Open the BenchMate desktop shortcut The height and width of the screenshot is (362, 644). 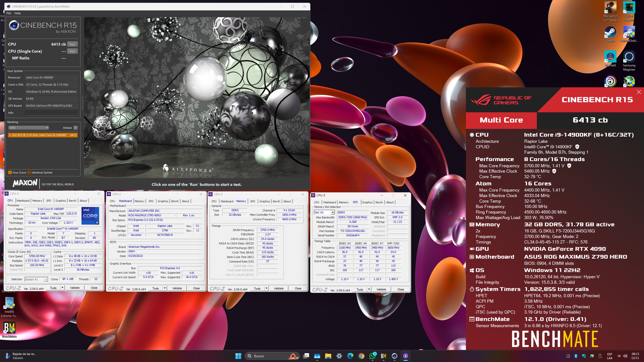(x=9, y=330)
